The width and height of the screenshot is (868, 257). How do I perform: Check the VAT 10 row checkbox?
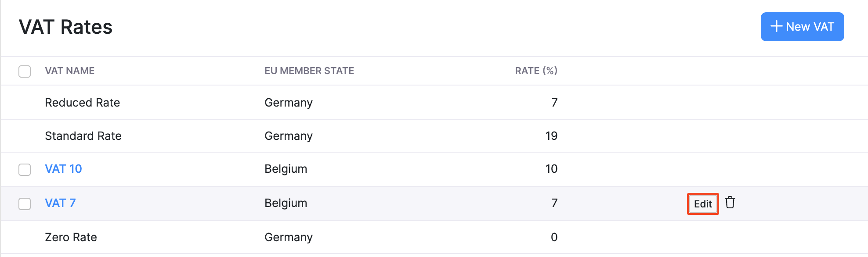coord(25,169)
